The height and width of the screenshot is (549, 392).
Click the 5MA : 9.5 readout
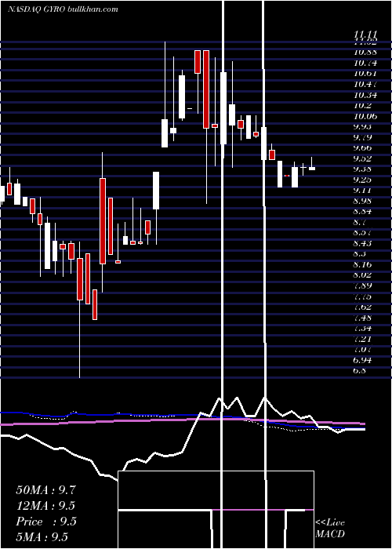pyautogui.click(x=42, y=536)
